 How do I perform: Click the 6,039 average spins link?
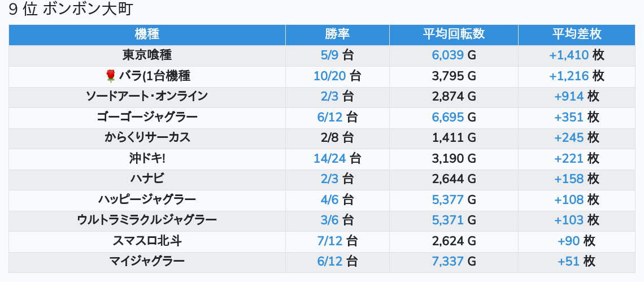[x=447, y=55]
